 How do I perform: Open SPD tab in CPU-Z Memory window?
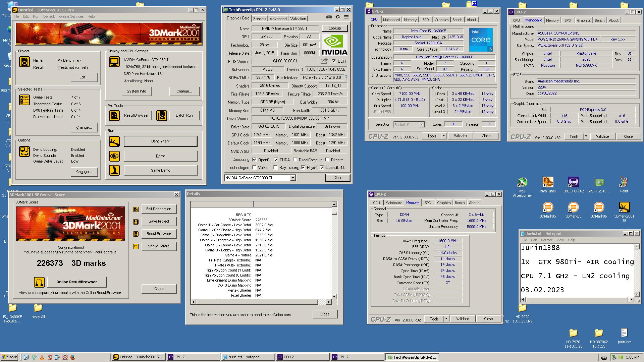point(428,203)
